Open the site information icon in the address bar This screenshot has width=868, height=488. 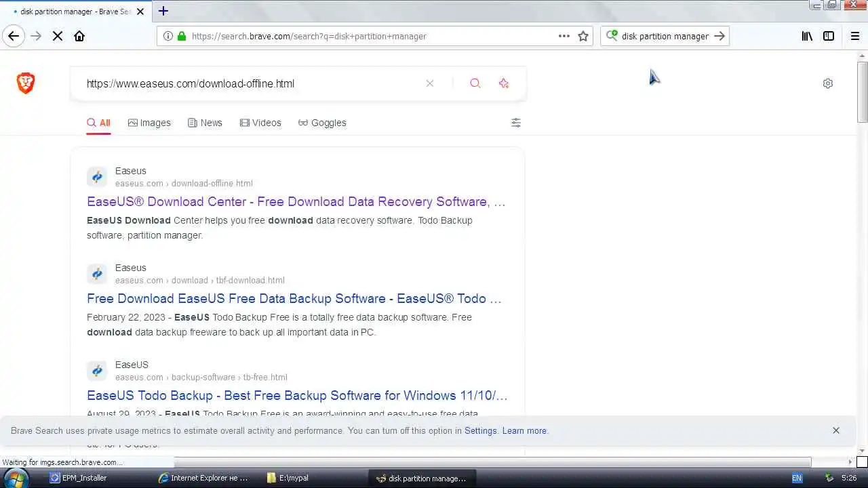coord(167,36)
